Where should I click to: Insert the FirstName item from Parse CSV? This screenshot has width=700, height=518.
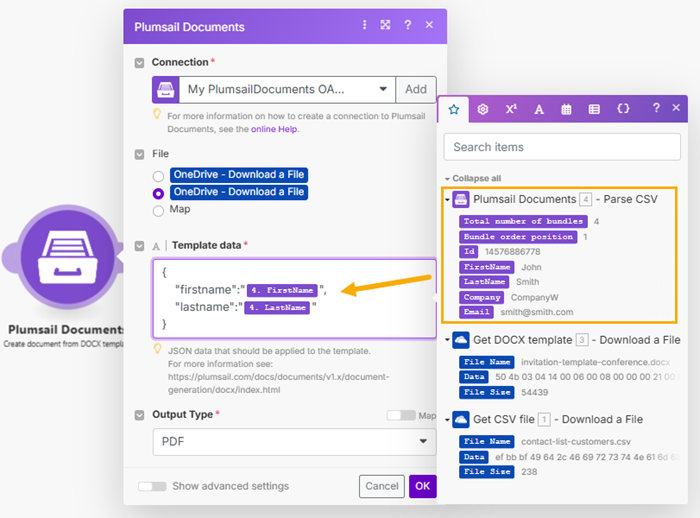click(x=487, y=267)
